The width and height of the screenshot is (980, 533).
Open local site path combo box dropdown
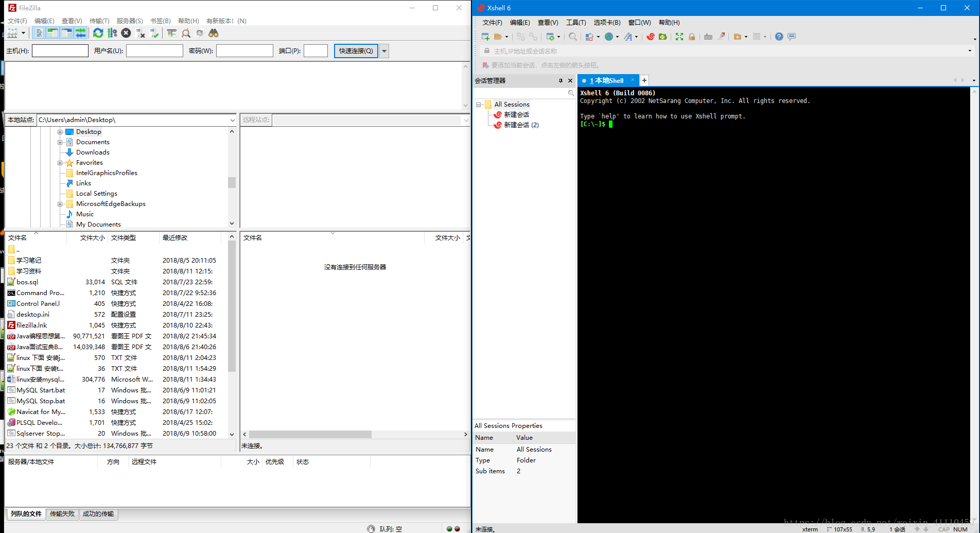232,120
